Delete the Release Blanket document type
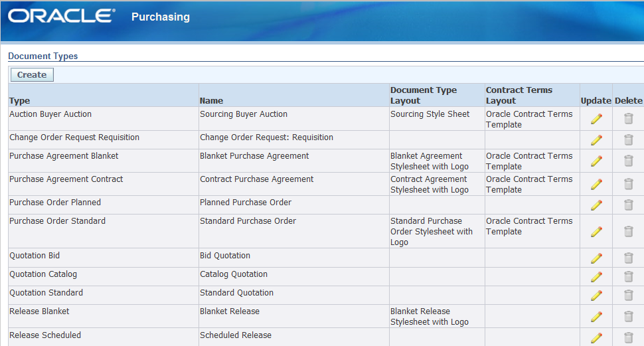This screenshot has width=644, height=346. 628,316
